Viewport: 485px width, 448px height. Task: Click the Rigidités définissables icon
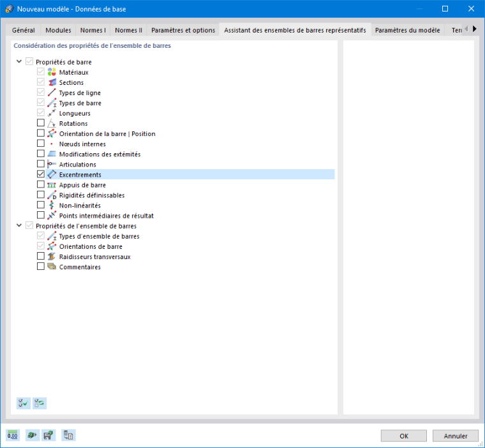point(52,195)
